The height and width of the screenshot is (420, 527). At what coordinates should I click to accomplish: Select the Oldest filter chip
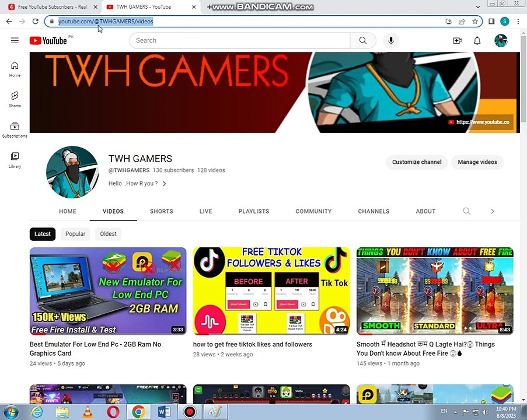click(108, 234)
